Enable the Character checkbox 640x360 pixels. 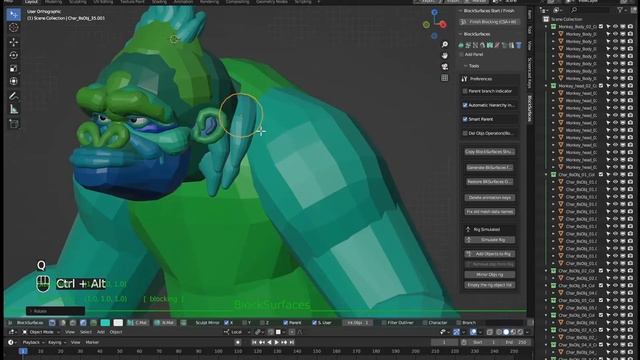click(425, 323)
